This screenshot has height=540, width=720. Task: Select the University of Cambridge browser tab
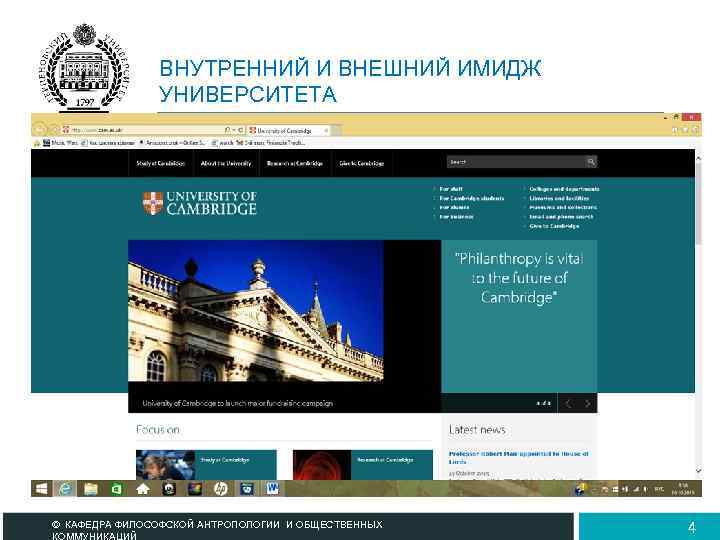pos(289,131)
